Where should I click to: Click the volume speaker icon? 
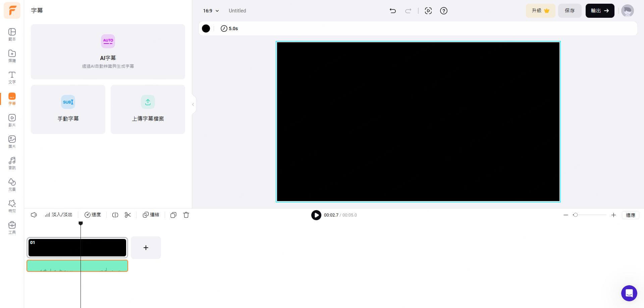[x=34, y=215]
